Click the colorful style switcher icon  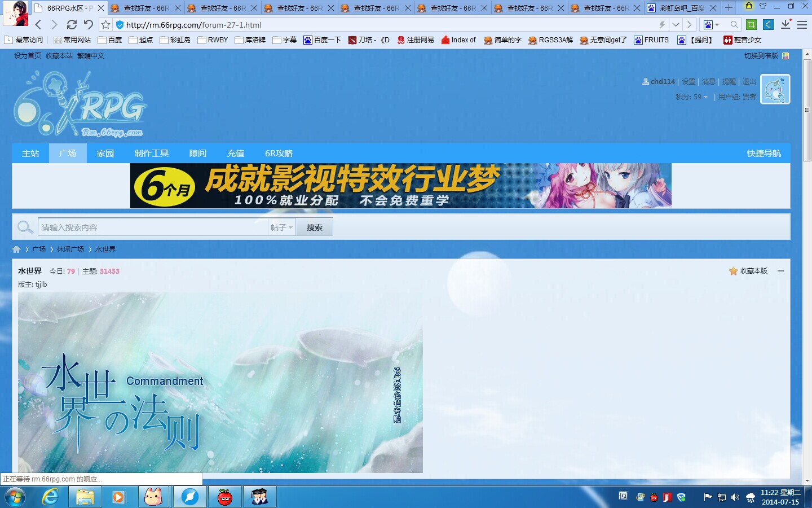[785, 56]
